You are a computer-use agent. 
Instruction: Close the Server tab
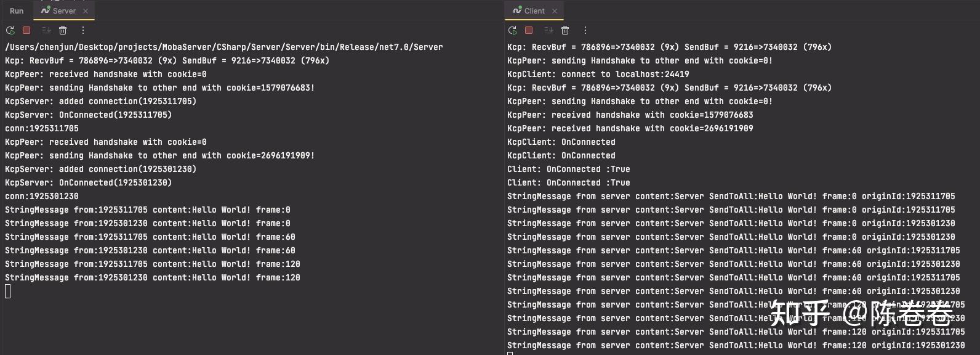[x=86, y=11]
